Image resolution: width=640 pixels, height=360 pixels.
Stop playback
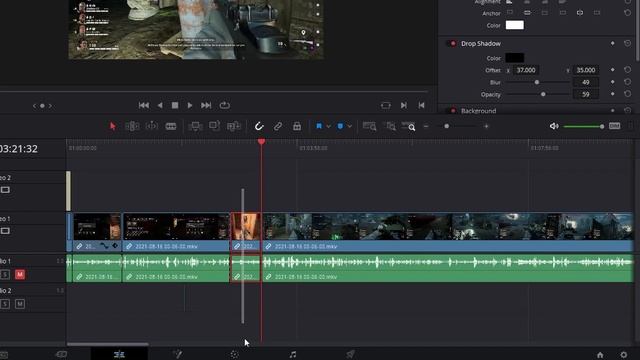[175, 105]
